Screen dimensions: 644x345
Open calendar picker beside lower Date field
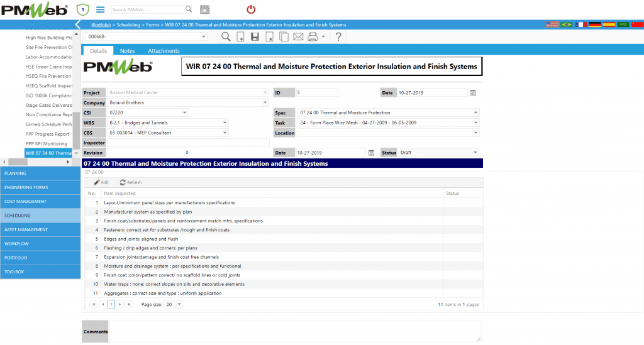click(x=371, y=153)
